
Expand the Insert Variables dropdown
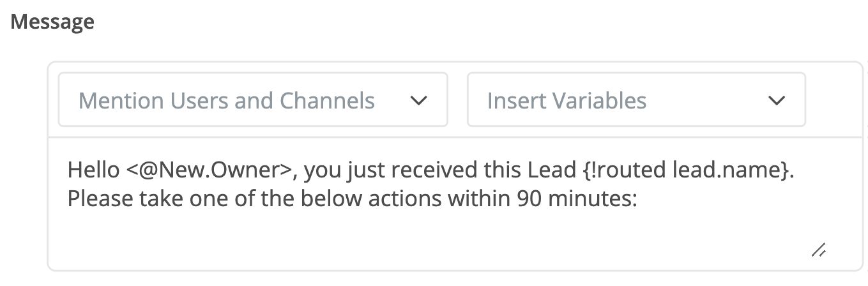click(636, 100)
